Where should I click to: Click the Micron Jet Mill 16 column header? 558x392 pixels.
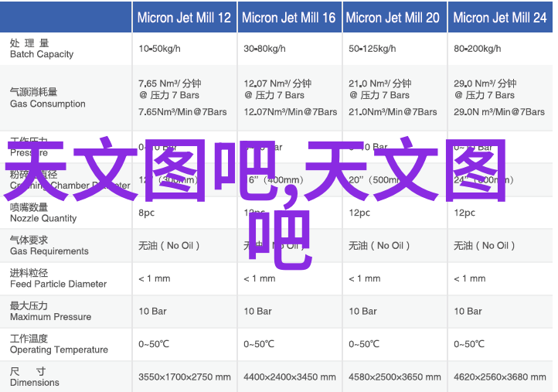point(288,18)
